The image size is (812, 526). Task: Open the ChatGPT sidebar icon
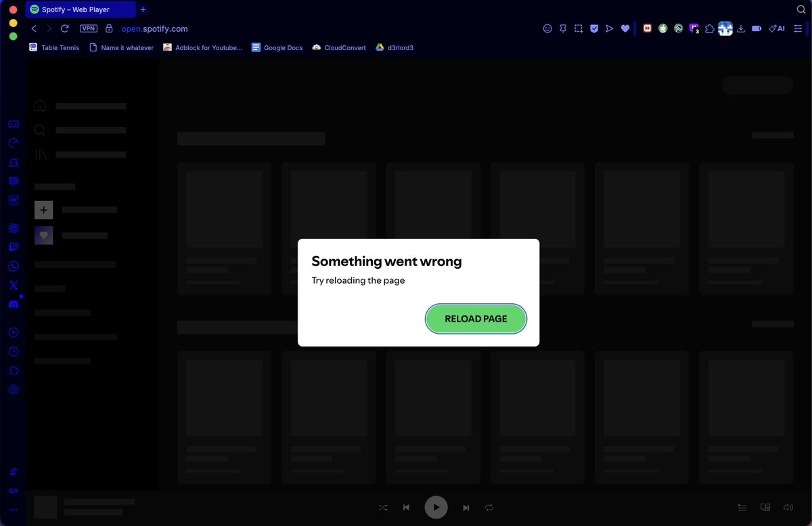(x=13, y=229)
